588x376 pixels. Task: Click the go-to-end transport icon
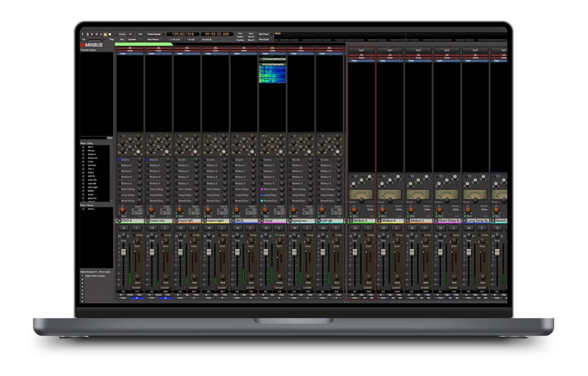(x=96, y=34)
